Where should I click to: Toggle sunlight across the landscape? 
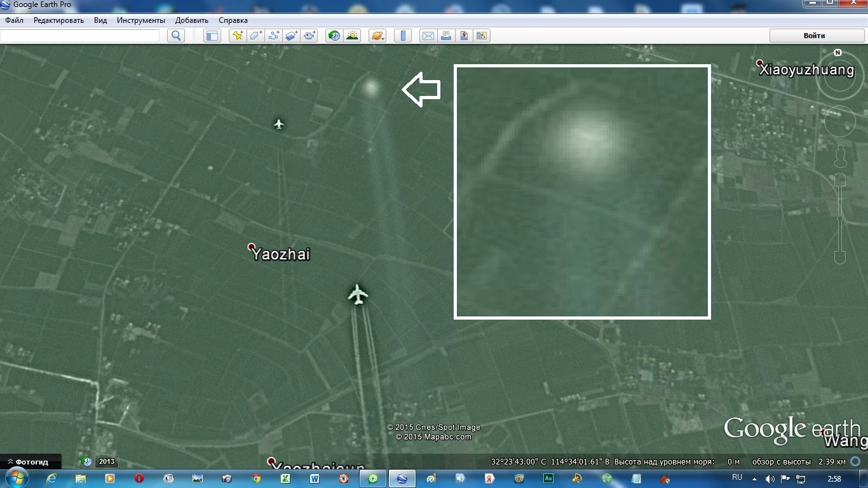(352, 36)
